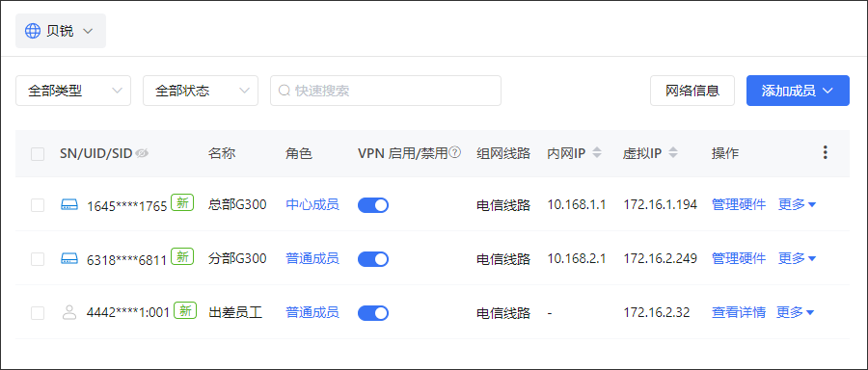Click the router device icon for 1645****1765
The width and height of the screenshot is (868, 370).
click(69, 205)
